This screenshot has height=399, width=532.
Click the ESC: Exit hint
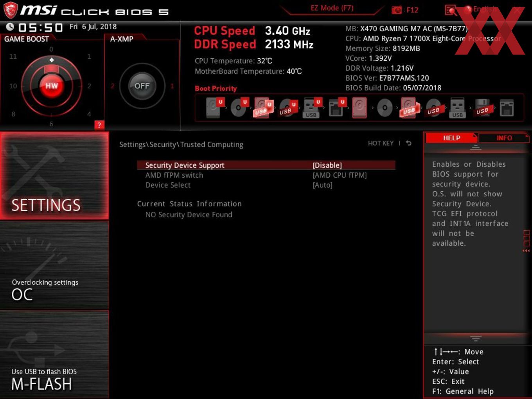(448, 381)
